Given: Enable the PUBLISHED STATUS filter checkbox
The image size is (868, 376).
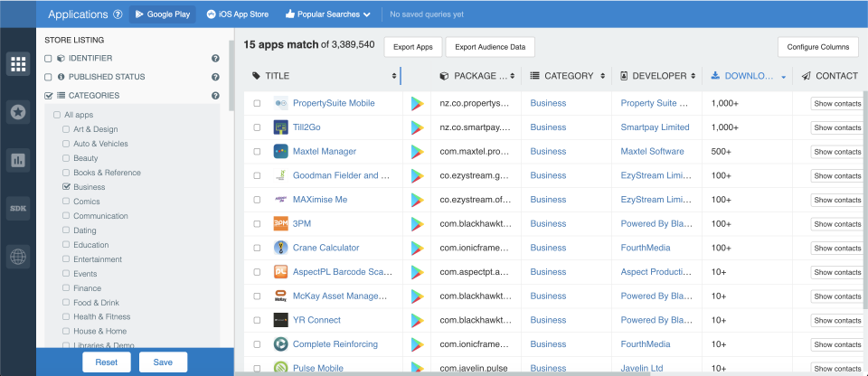Looking at the screenshot, I should tap(48, 77).
